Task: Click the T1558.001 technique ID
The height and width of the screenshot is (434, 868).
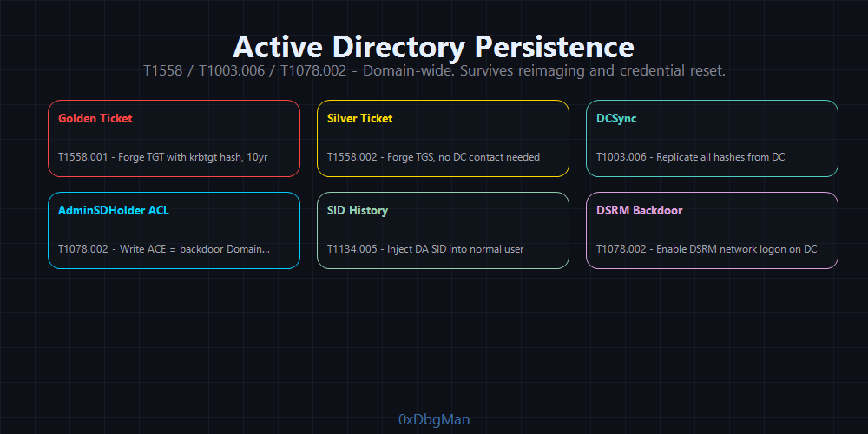Action: pyautogui.click(x=82, y=157)
